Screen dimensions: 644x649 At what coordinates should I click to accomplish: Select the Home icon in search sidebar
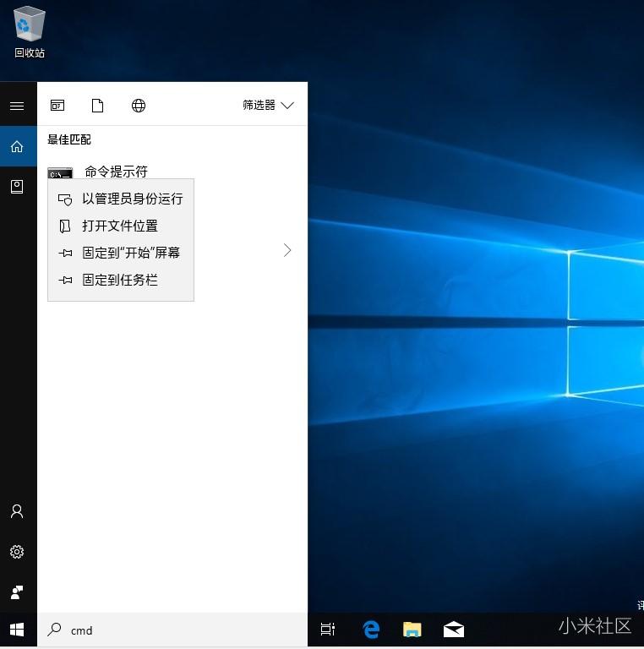tap(17, 146)
